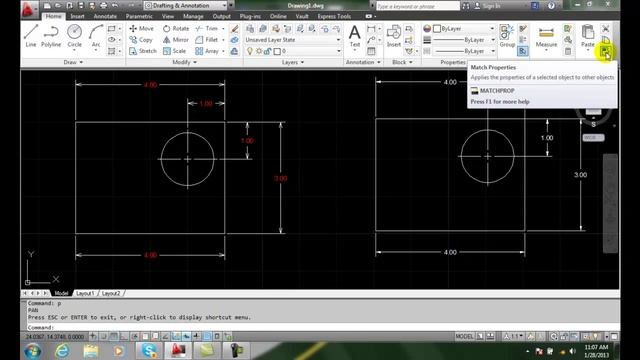640x360 pixels.
Task: Select the Line tool
Action: click(x=31, y=36)
